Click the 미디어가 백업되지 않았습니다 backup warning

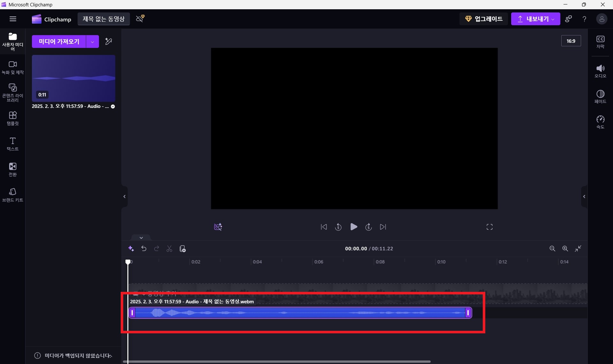pyautogui.click(x=73, y=356)
